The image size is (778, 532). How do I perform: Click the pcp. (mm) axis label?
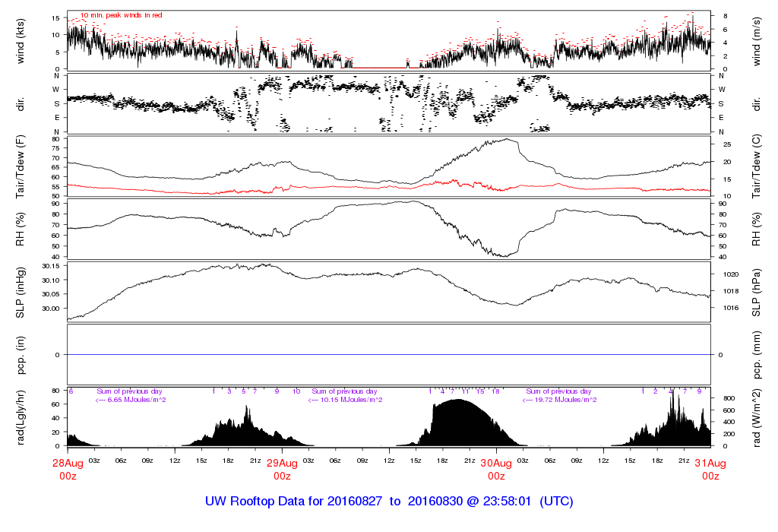(757, 354)
